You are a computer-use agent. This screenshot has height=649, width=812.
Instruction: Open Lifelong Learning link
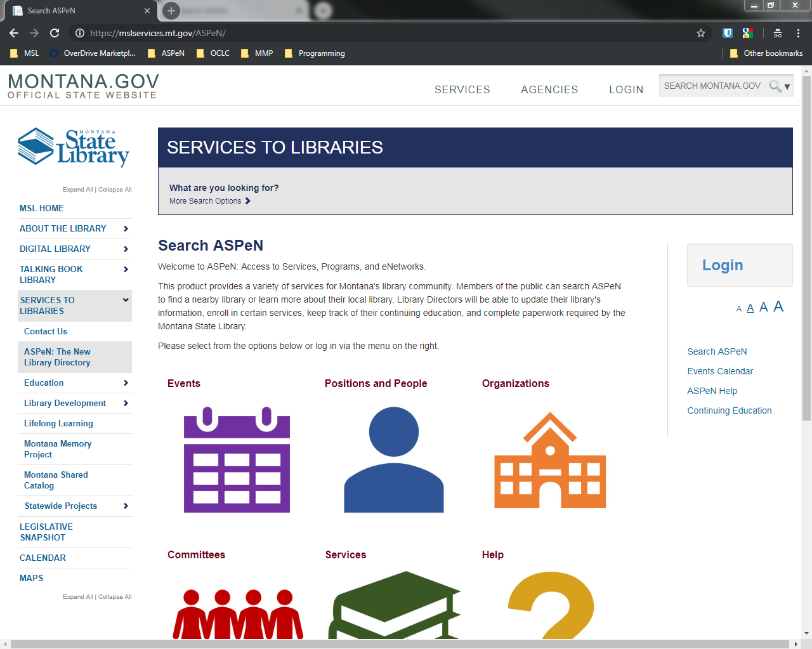[x=58, y=423]
